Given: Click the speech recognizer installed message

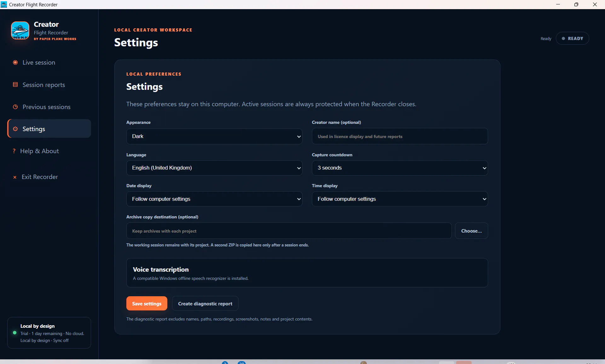Looking at the screenshot, I should point(191,278).
